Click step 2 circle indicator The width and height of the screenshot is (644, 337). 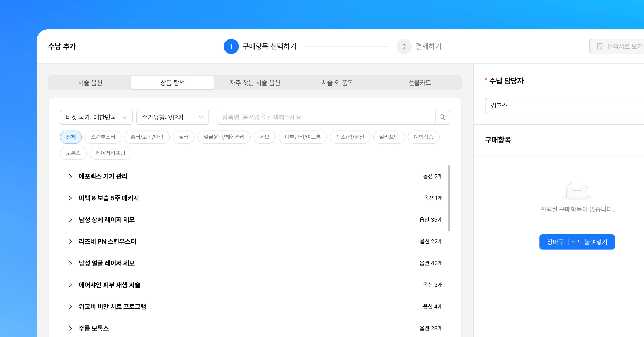point(404,46)
